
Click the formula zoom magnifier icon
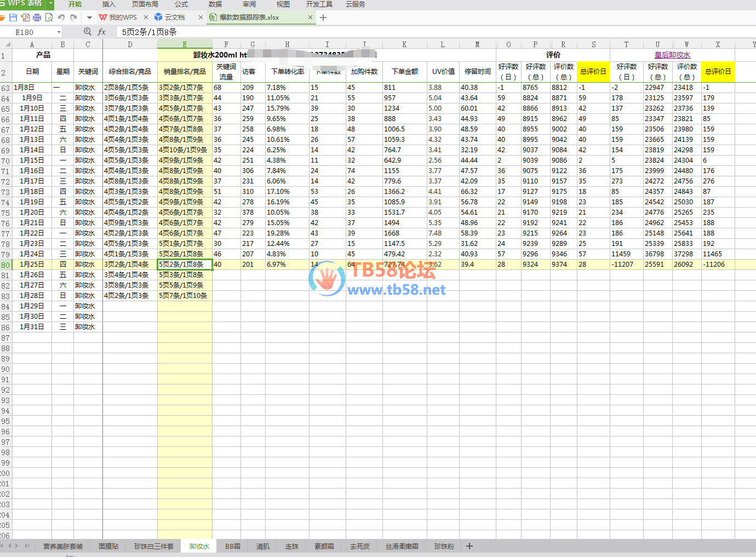[x=88, y=32]
